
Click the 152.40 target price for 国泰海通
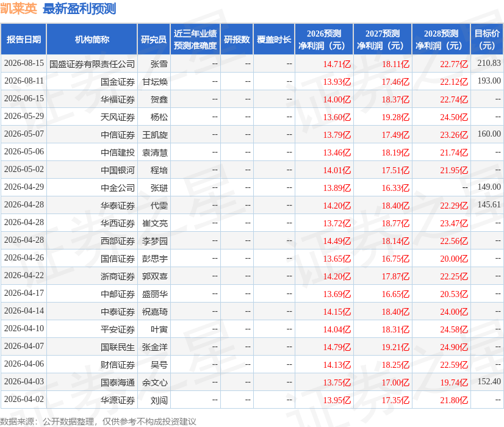[x=489, y=381]
